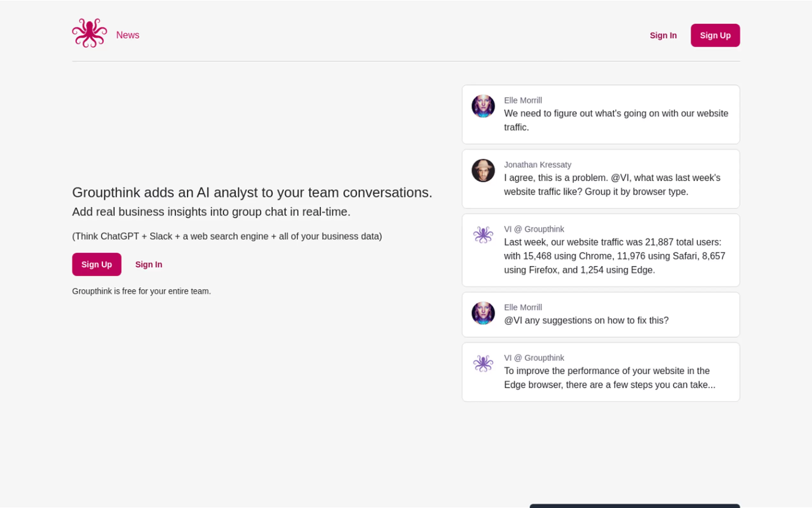Click the first VI @ Groupthink sender name
812x508 pixels.
[534, 229]
